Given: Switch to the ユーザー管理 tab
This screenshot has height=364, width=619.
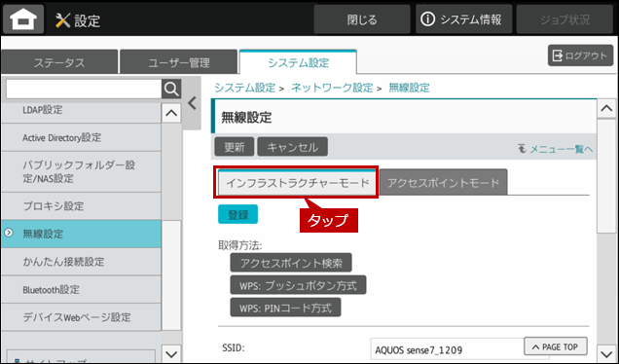Looking at the screenshot, I should (x=179, y=62).
